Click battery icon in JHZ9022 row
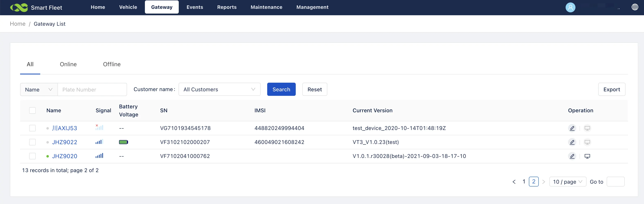The image size is (644, 204). click(x=124, y=142)
